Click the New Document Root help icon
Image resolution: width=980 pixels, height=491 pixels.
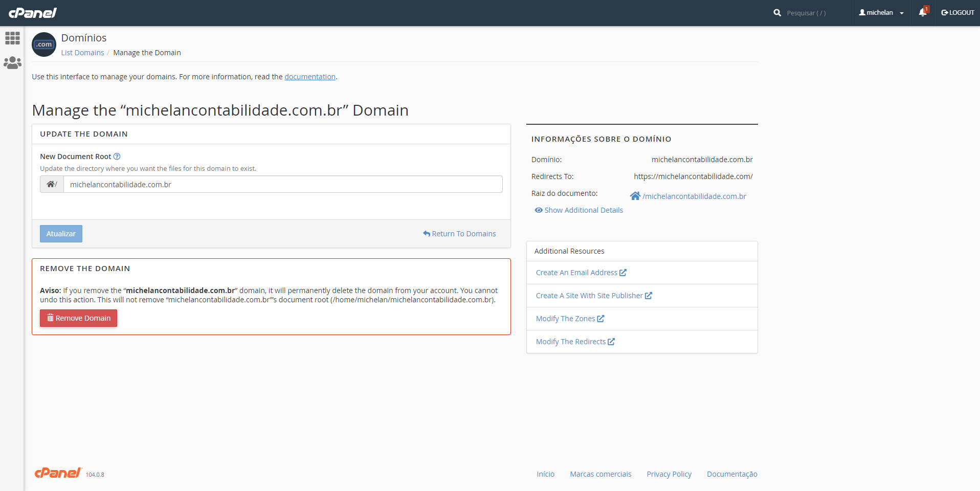point(117,157)
